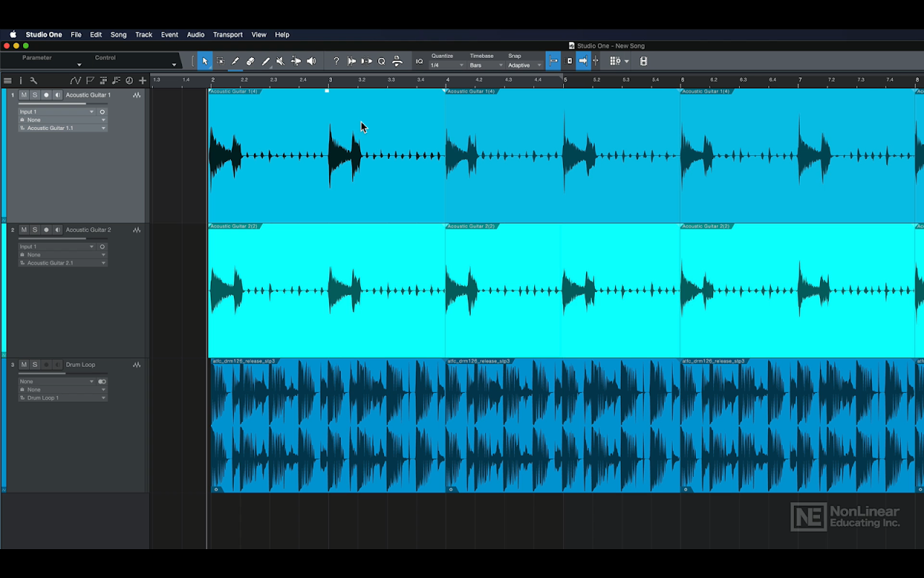The height and width of the screenshot is (578, 924).
Task: Select the Bend tool
Action: [x=296, y=61]
